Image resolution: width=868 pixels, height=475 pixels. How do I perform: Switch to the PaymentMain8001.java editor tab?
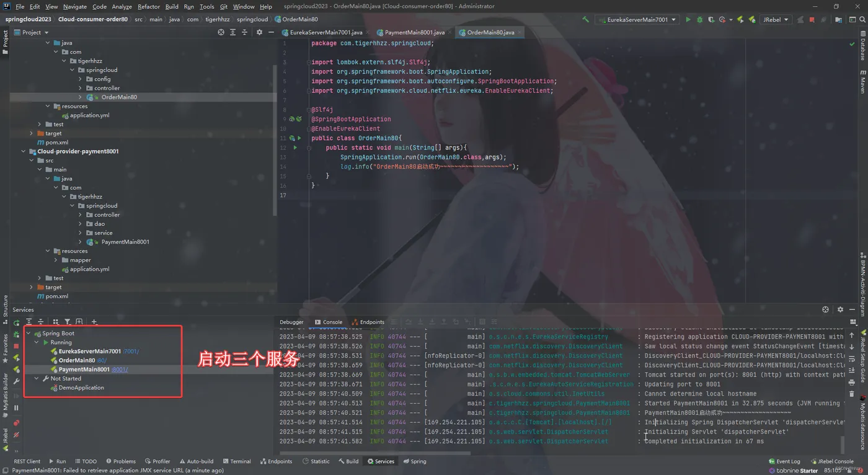point(414,32)
